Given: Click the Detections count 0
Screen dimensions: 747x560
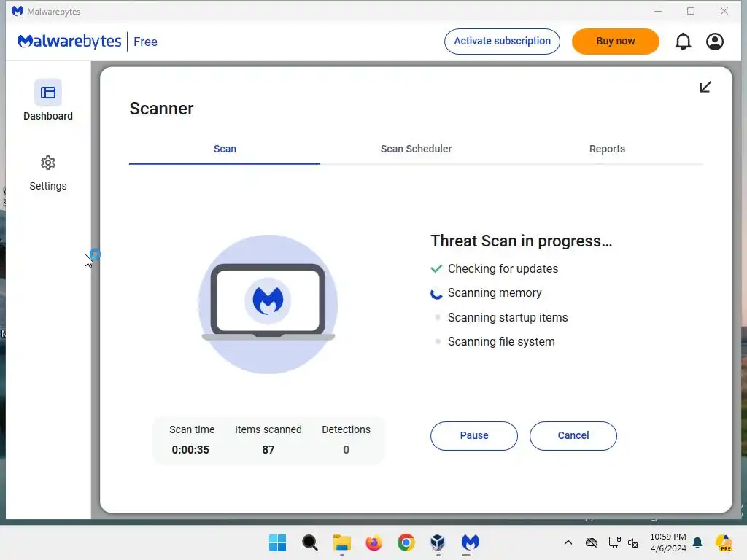Looking at the screenshot, I should [x=346, y=449].
